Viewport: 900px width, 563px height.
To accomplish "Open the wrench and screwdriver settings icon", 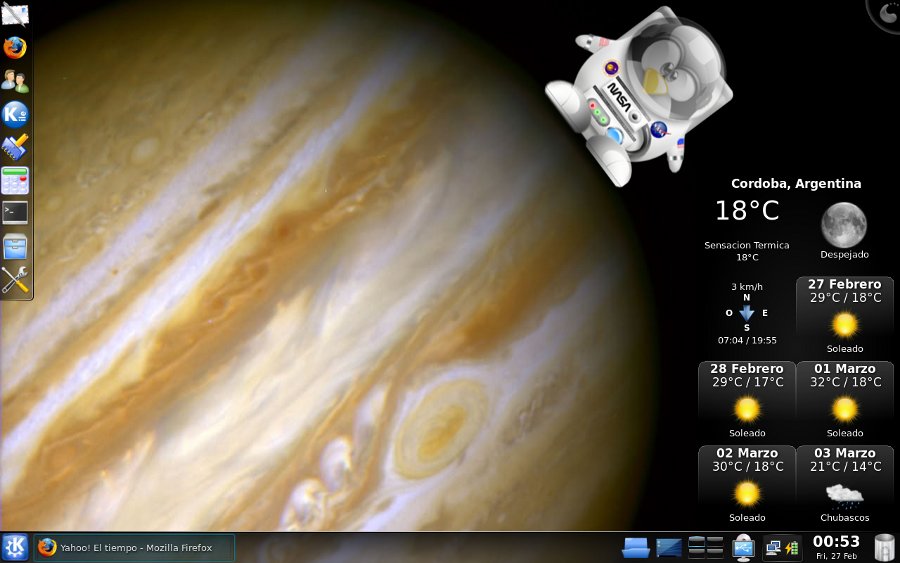I will [15, 280].
